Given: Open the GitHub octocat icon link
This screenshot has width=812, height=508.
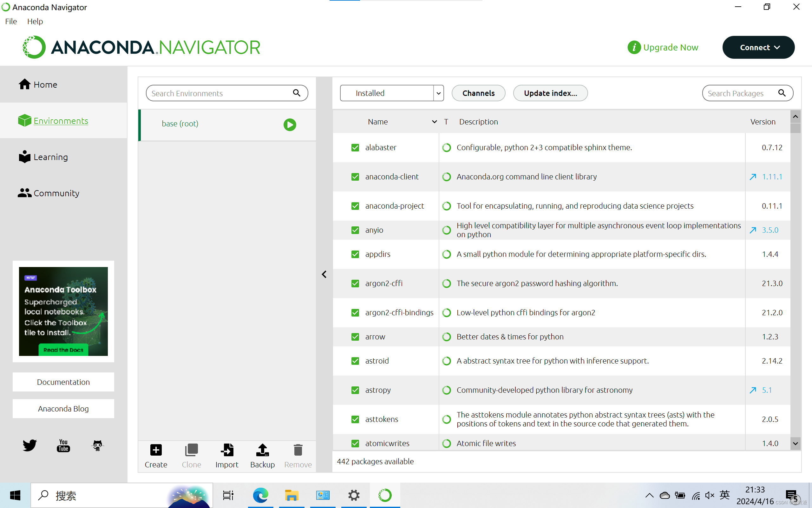Looking at the screenshot, I should 97,445.
